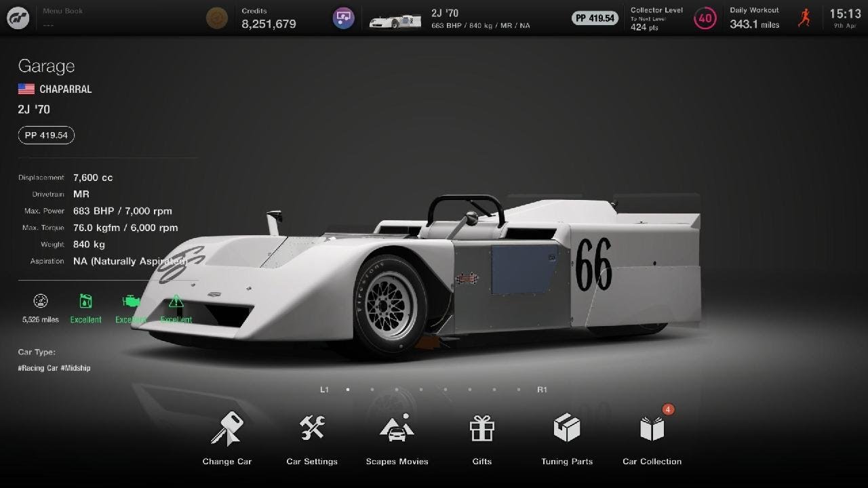Click the Menu Book label
Image resolution: width=868 pixels, height=488 pixels.
coord(62,12)
